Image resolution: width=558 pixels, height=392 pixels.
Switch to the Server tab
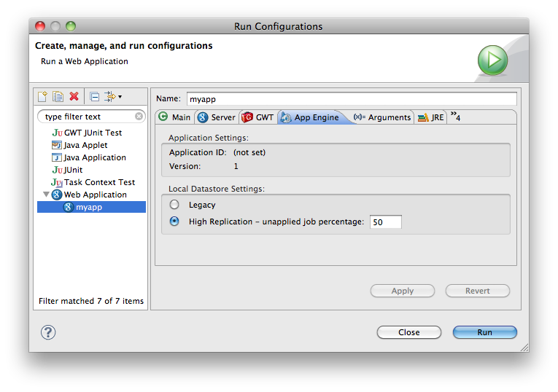[x=217, y=117]
